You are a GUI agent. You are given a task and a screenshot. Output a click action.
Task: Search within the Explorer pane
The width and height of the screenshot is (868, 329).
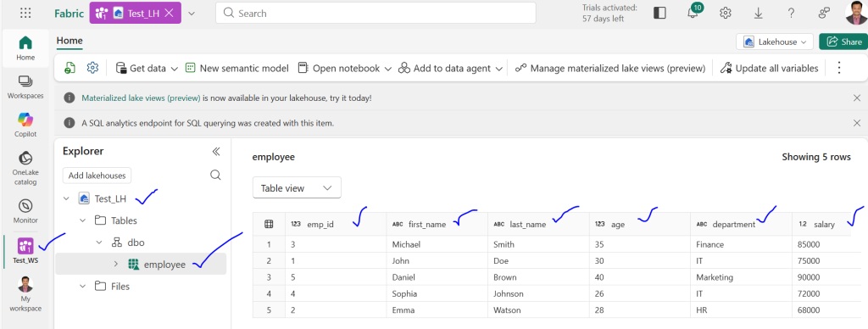(216, 175)
